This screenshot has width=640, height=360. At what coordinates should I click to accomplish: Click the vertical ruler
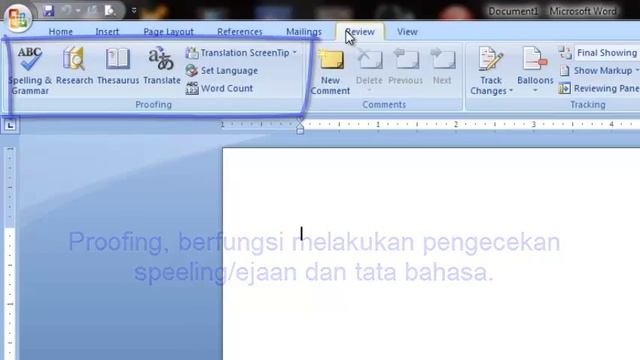click(10, 253)
